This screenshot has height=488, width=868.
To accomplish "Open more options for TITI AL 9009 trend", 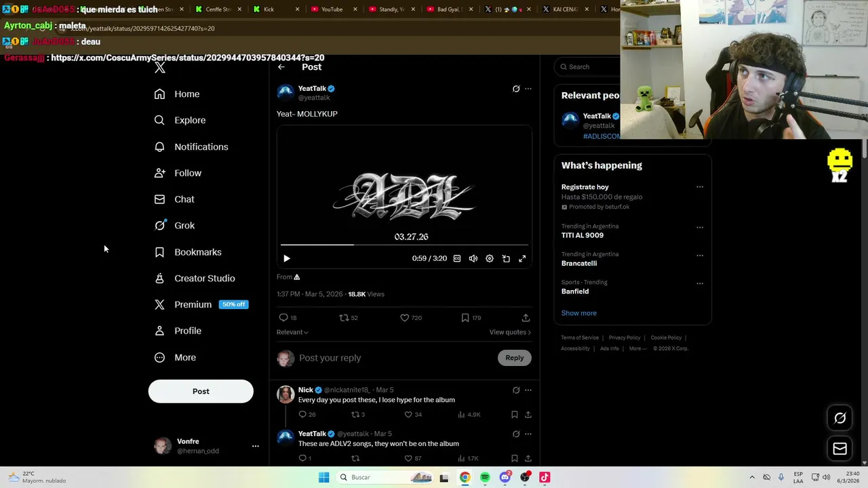I will 700,227.
